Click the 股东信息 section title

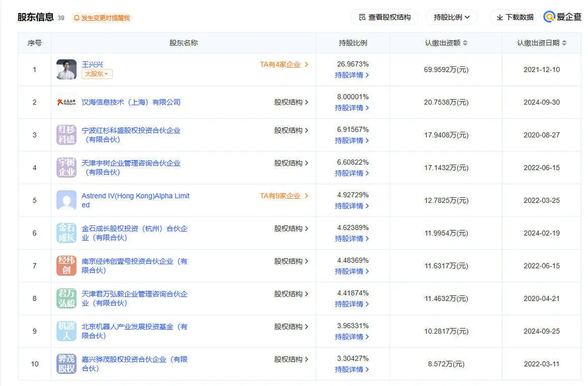(x=36, y=17)
